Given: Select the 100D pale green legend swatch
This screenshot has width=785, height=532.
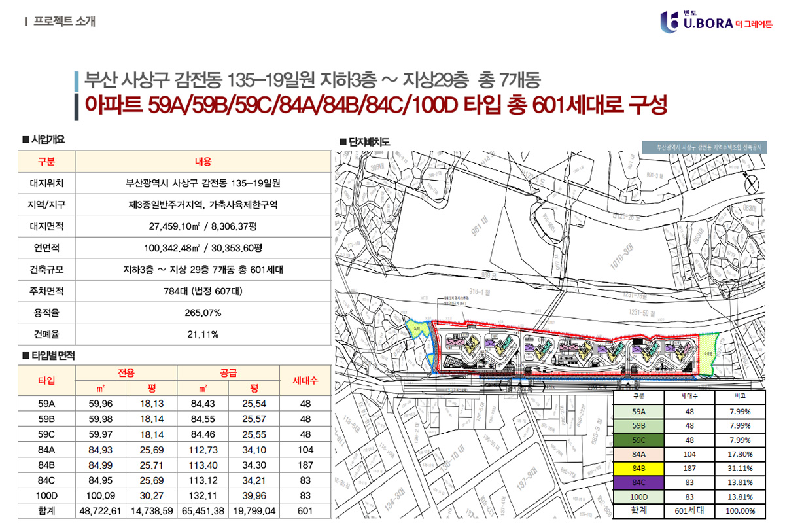Looking at the screenshot, I should pos(639,497).
